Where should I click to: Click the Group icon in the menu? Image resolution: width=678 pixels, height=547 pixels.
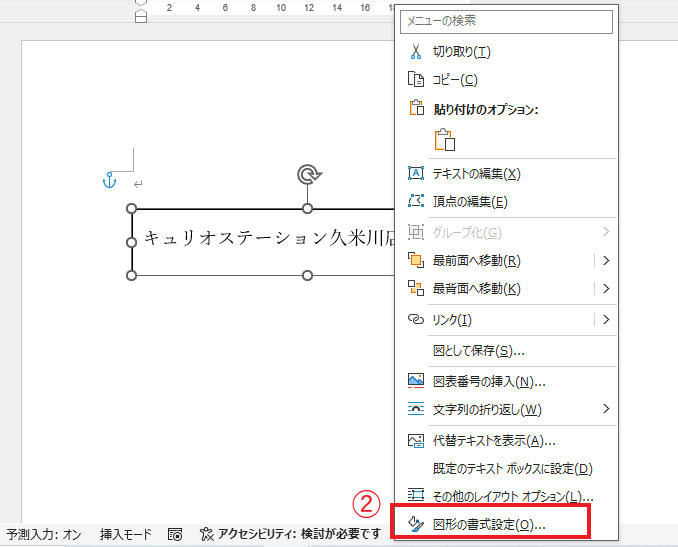(416, 232)
